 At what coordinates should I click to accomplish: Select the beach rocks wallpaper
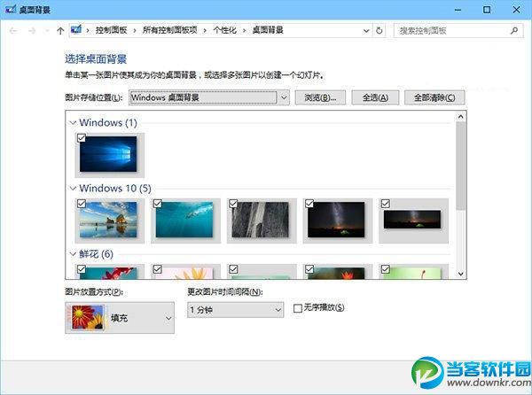(108, 220)
